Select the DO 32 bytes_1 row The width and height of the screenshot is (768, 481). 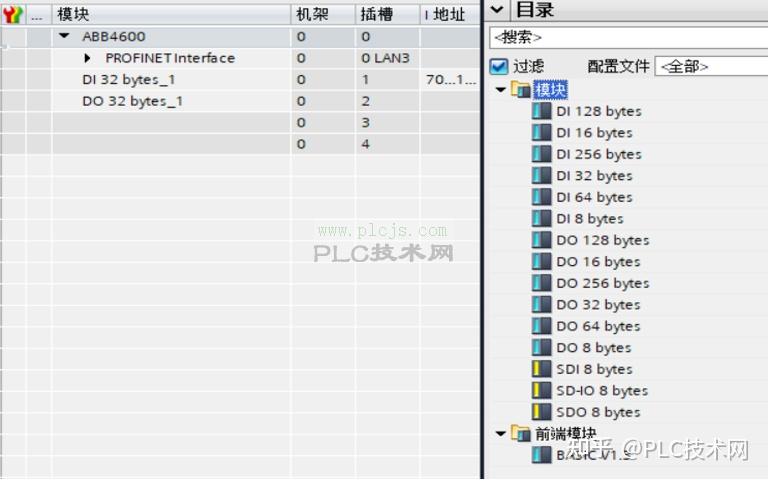(x=133, y=101)
